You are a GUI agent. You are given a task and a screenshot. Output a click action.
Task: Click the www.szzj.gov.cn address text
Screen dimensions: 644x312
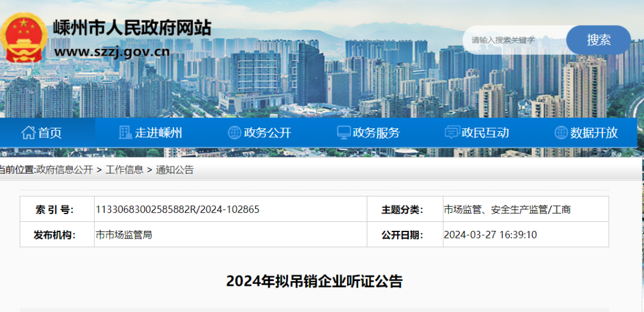(112, 51)
